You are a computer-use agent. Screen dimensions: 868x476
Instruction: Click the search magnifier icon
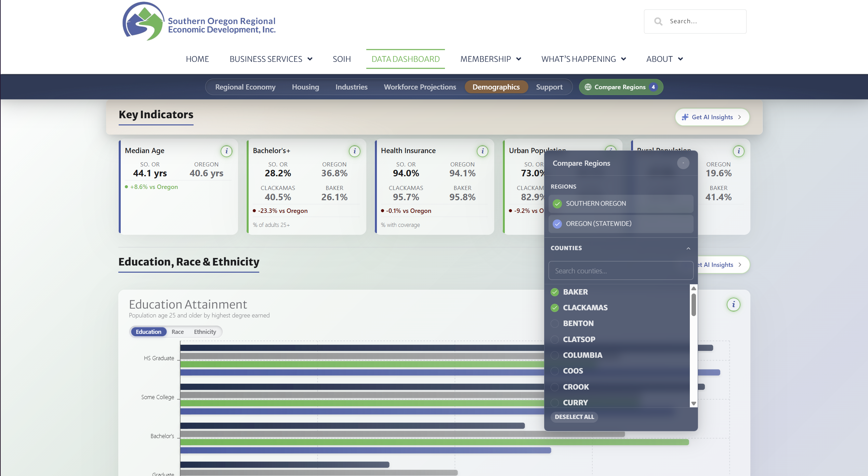coord(658,22)
